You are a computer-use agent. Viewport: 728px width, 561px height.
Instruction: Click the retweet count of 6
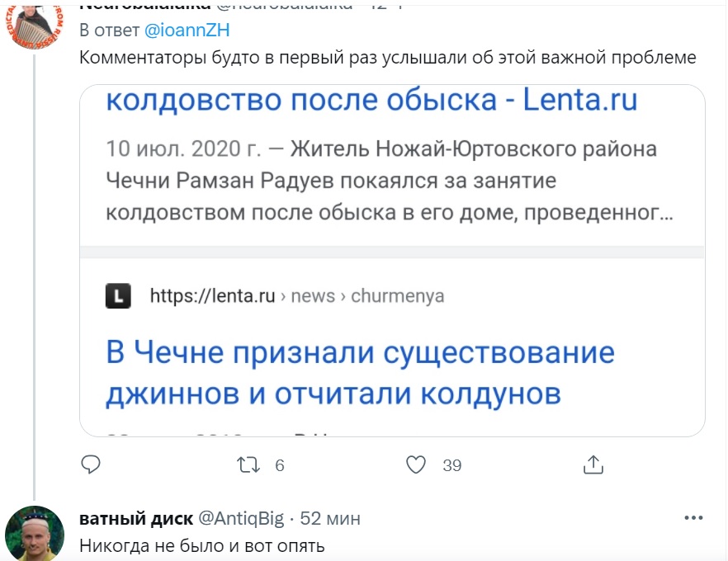tap(279, 465)
